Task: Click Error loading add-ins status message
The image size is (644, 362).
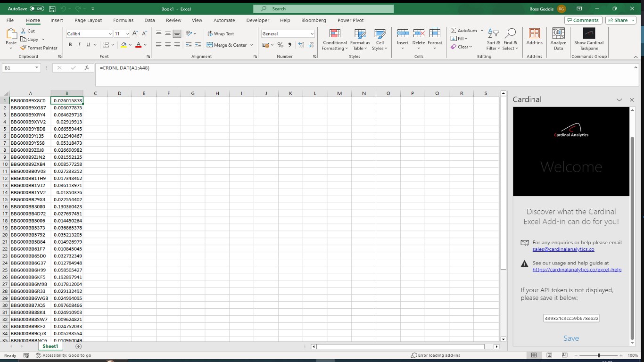Action: pos(435,355)
